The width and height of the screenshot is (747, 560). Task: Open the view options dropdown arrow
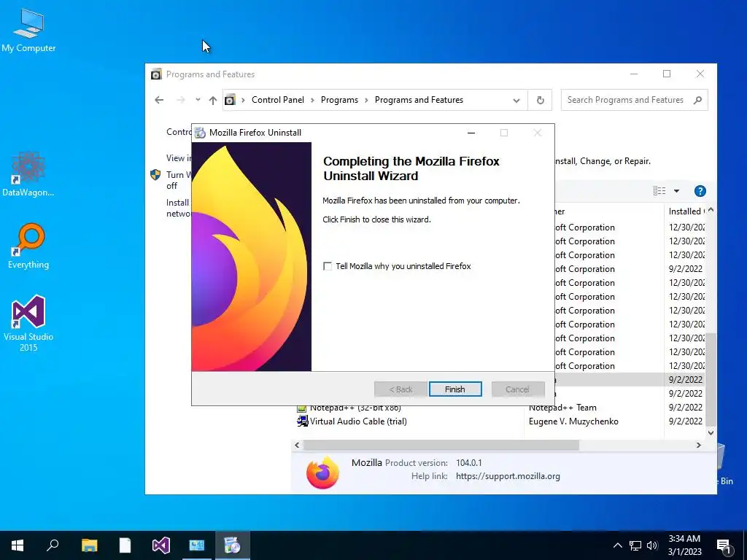point(676,191)
